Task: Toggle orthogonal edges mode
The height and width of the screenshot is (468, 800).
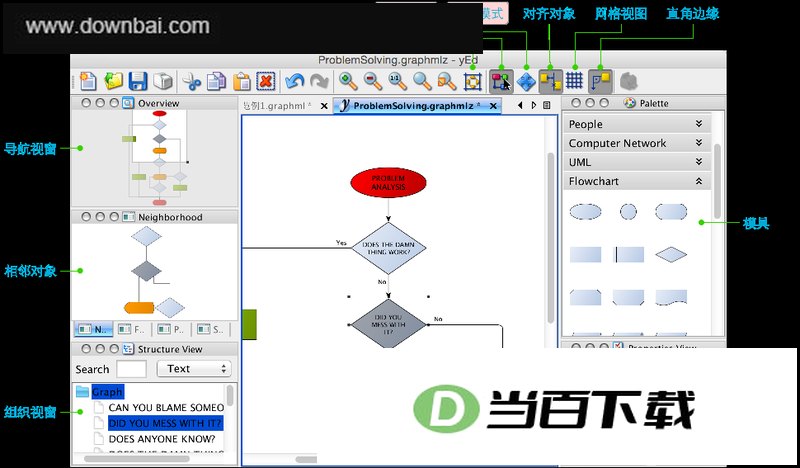Action: (x=600, y=81)
